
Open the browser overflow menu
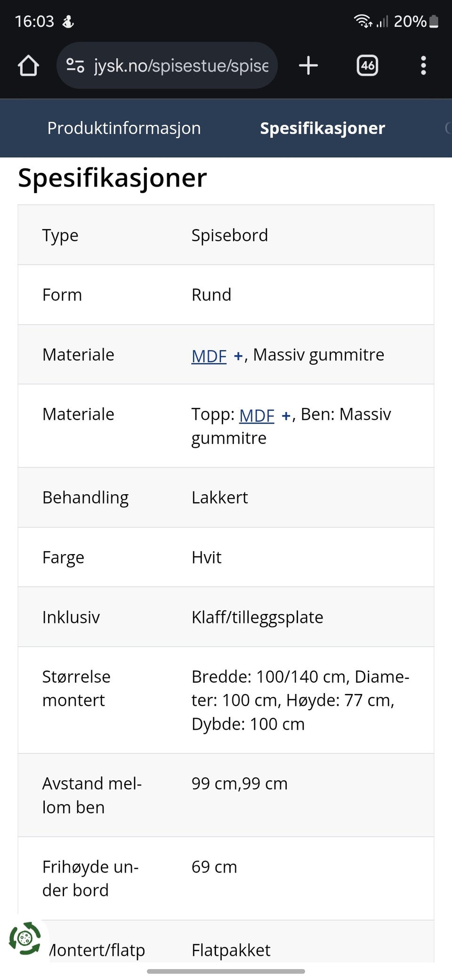pyautogui.click(x=423, y=65)
